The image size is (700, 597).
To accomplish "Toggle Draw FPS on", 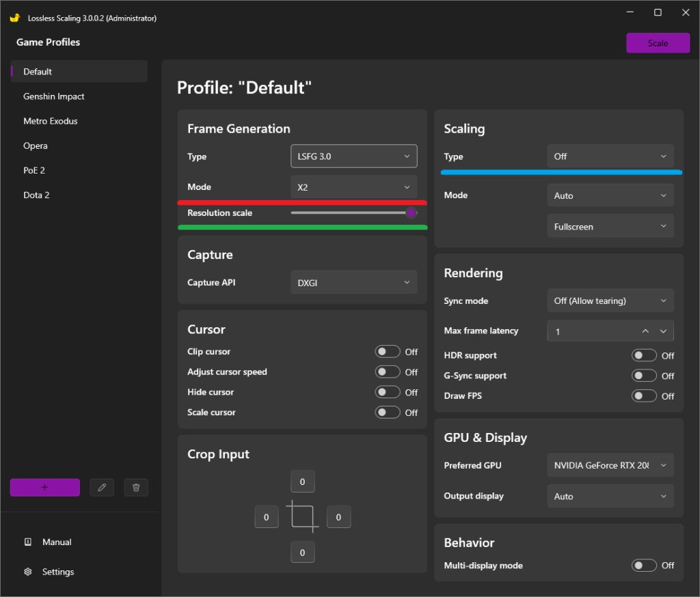I will coord(644,395).
